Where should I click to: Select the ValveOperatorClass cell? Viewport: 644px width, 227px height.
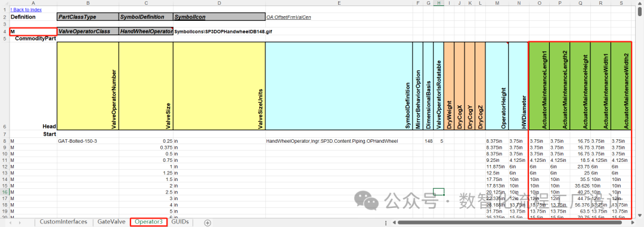(x=88, y=31)
